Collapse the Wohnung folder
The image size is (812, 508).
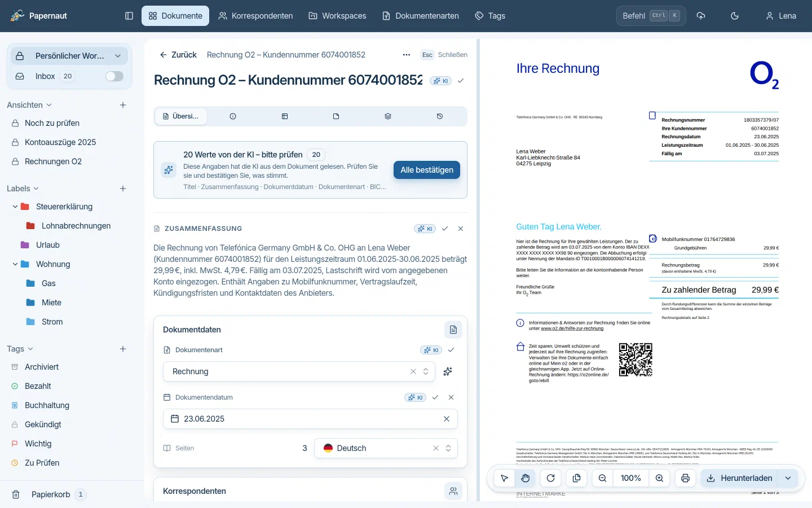click(x=15, y=264)
